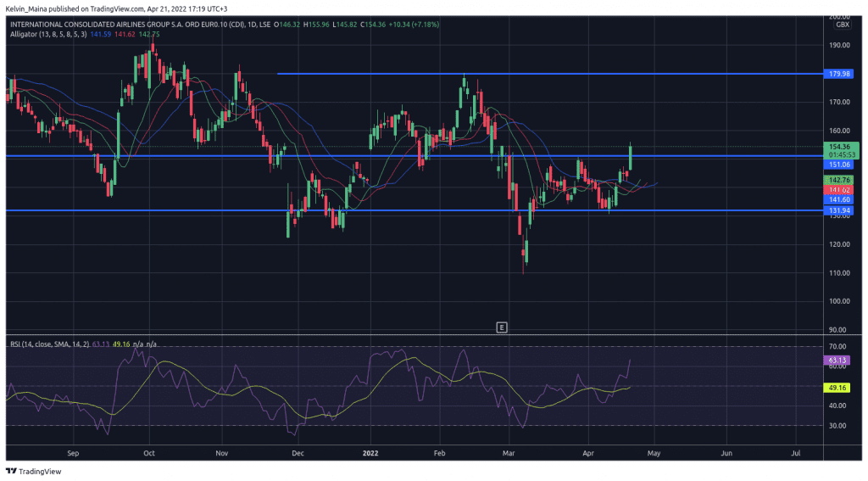Click the Dec label on the time axis
Viewport: 868px width, 481px height.
click(x=298, y=453)
